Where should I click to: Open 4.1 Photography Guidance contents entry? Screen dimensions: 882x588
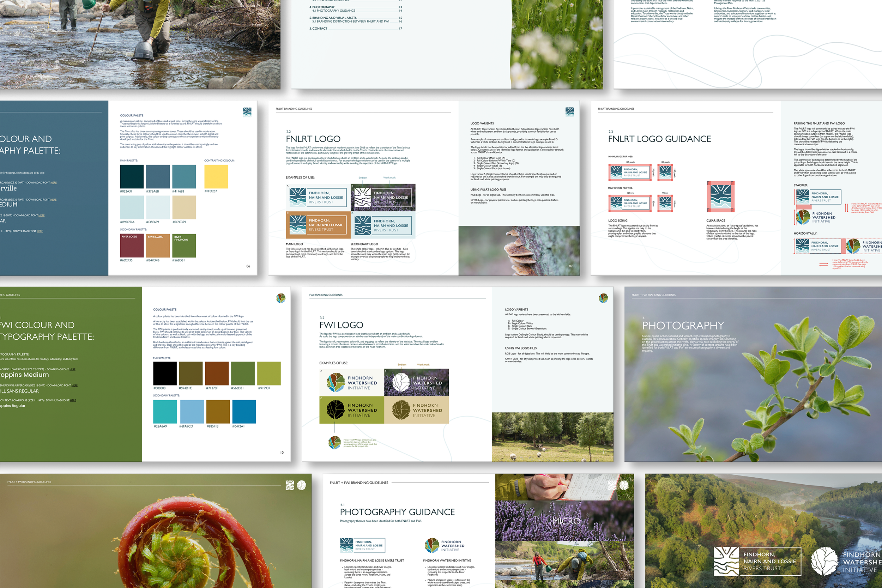pos(334,11)
